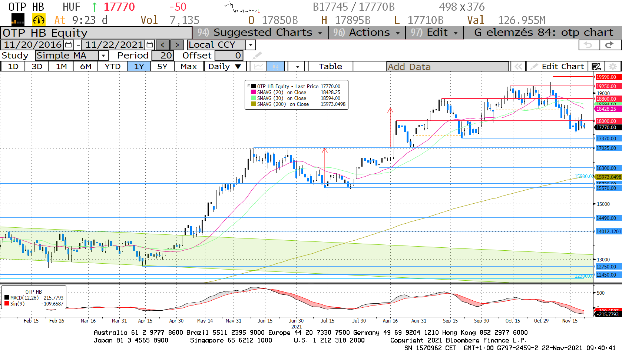Select the line chart type icon

pos(258,67)
